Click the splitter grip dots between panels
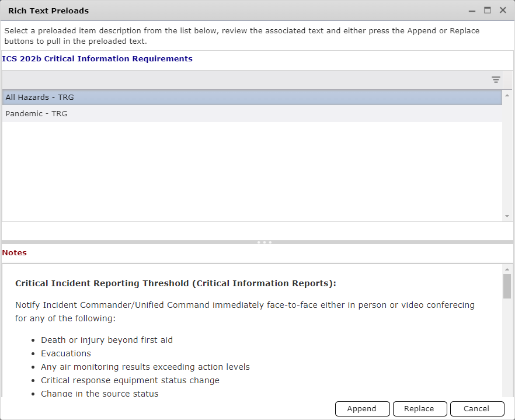515x420 pixels. 264,242
